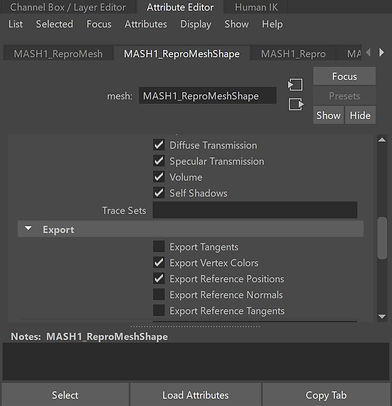Click scrollbar up arrow in attributes panel
Viewport: 392px width, 406px height.
click(382, 140)
